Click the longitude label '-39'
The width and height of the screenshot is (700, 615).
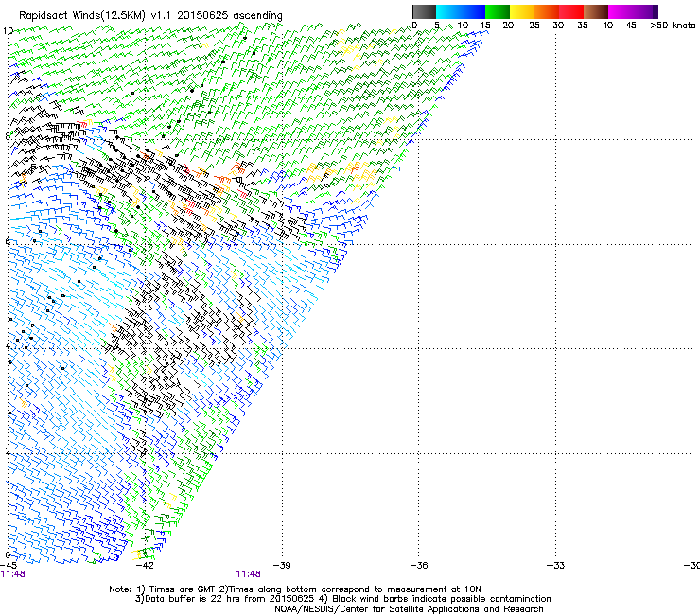pos(282,566)
